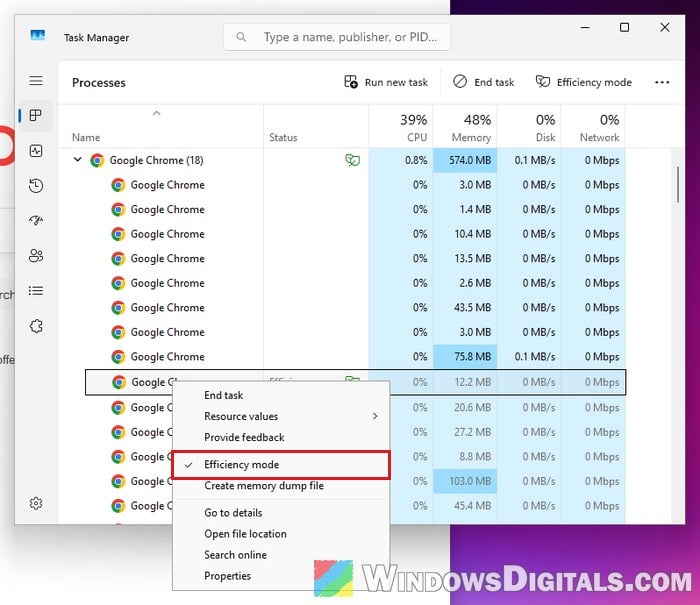Click Chrome icon in 43.5 MB row

pos(118,308)
